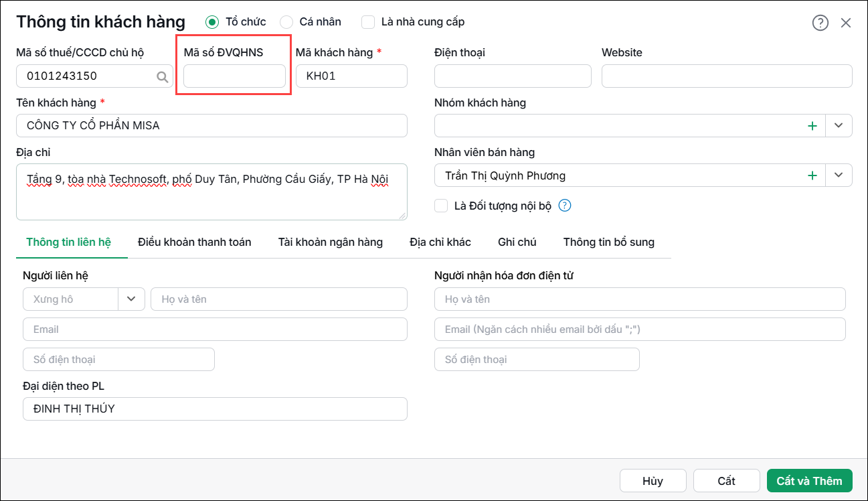The height and width of the screenshot is (501, 868).
Task: Switch to Điều khoản thanh toán tab
Action: (x=195, y=242)
